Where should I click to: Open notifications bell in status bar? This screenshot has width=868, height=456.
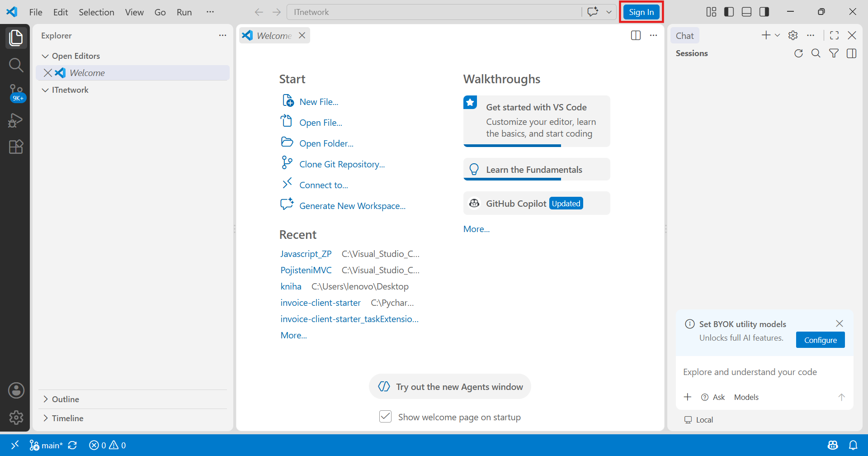point(853,445)
